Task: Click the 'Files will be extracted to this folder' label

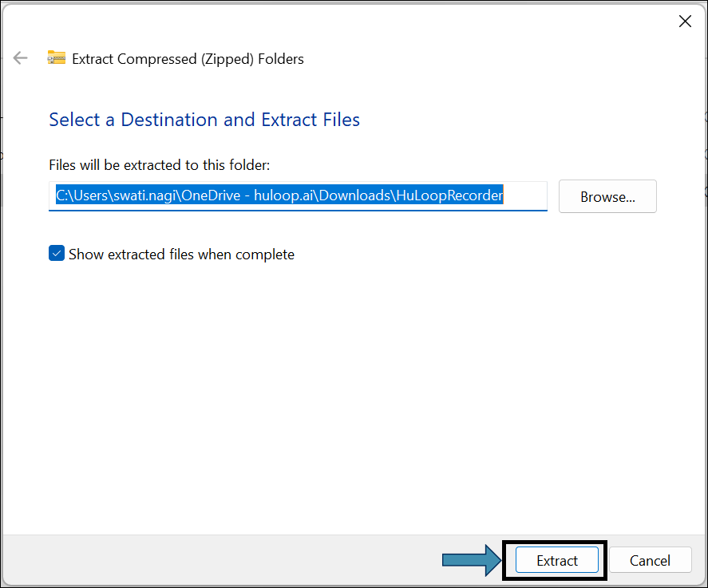Action: (160, 165)
